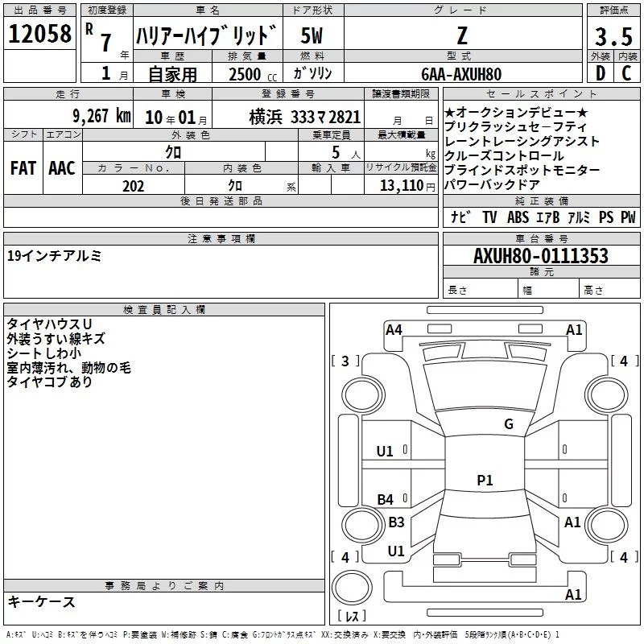The width and height of the screenshot is (644, 644).
Task: Click the chassis number AXUH80-0111353
Action: [x=540, y=256]
